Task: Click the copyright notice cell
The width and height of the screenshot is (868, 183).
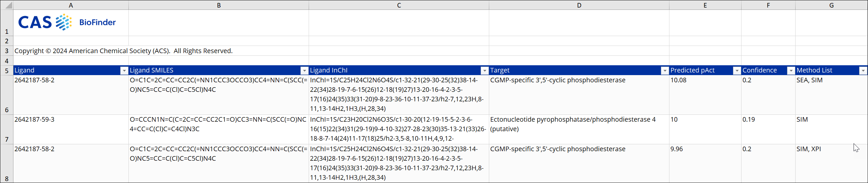Action: point(123,51)
